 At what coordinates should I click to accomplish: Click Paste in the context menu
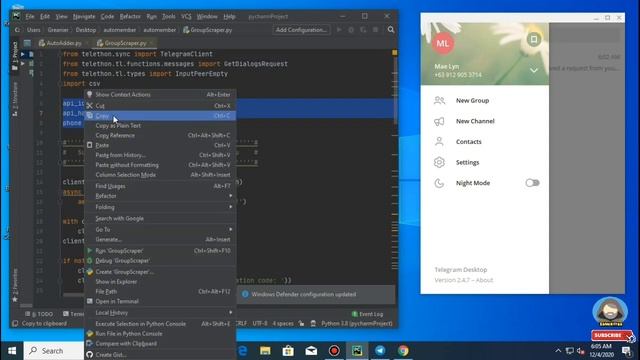[x=160, y=145]
